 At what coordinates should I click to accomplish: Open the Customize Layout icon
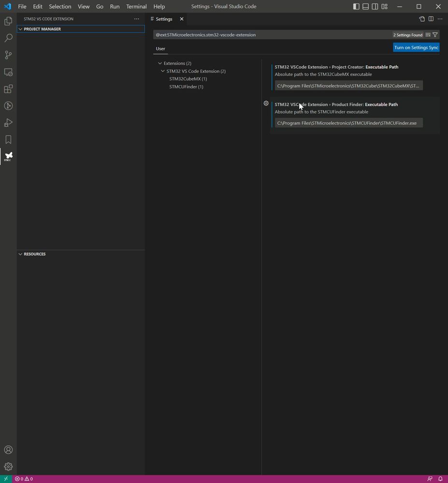[385, 6]
